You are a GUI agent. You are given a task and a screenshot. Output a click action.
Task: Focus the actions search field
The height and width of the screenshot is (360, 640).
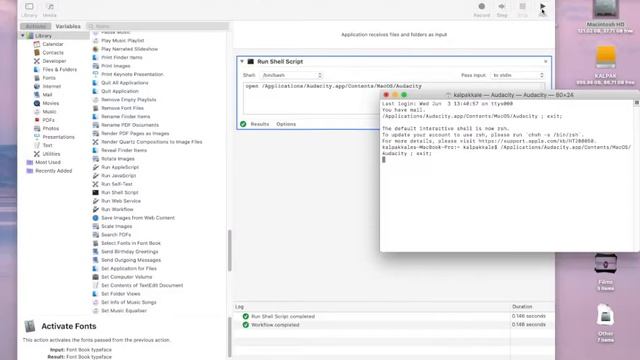point(158,26)
